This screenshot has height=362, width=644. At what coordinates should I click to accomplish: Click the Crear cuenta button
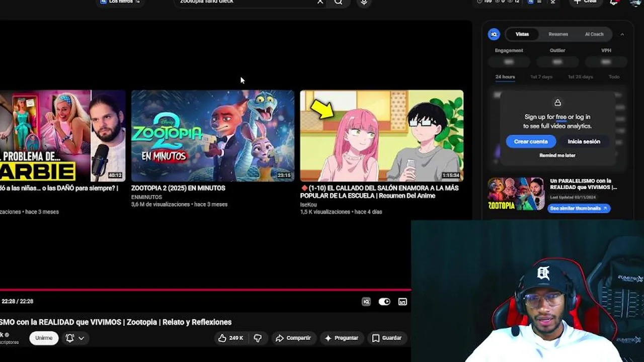click(x=531, y=141)
